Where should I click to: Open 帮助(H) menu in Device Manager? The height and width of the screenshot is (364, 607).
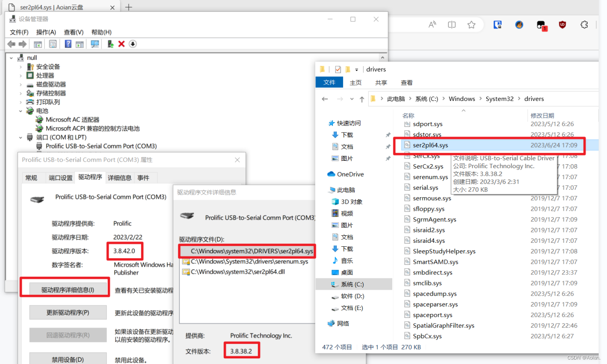[x=101, y=32]
